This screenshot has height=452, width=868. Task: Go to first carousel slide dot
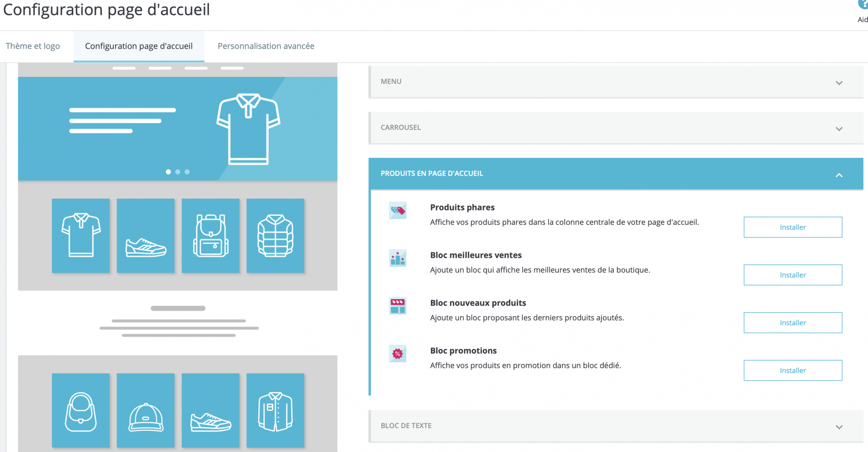168,172
